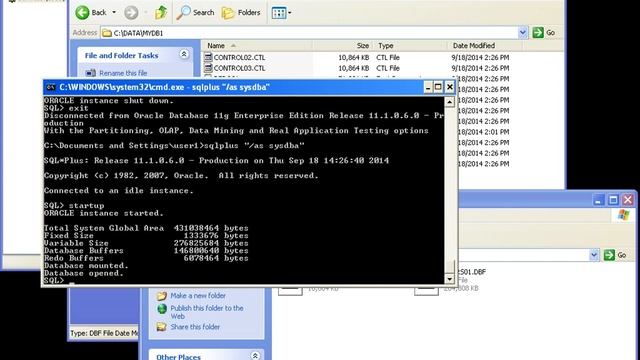Select the CONTROL03.CTL file name

[239, 68]
